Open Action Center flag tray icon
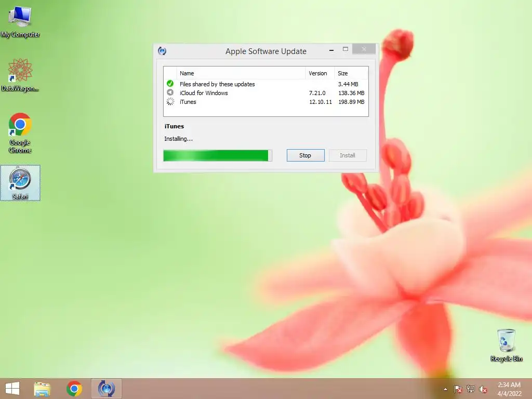532x399 pixels. pyautogui.click(x=458, y=389)
